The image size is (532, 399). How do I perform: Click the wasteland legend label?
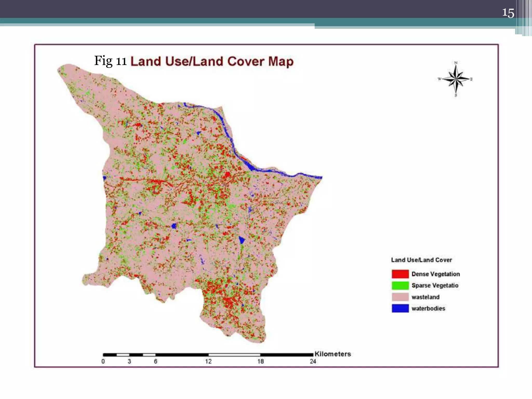tap(425, 297)
